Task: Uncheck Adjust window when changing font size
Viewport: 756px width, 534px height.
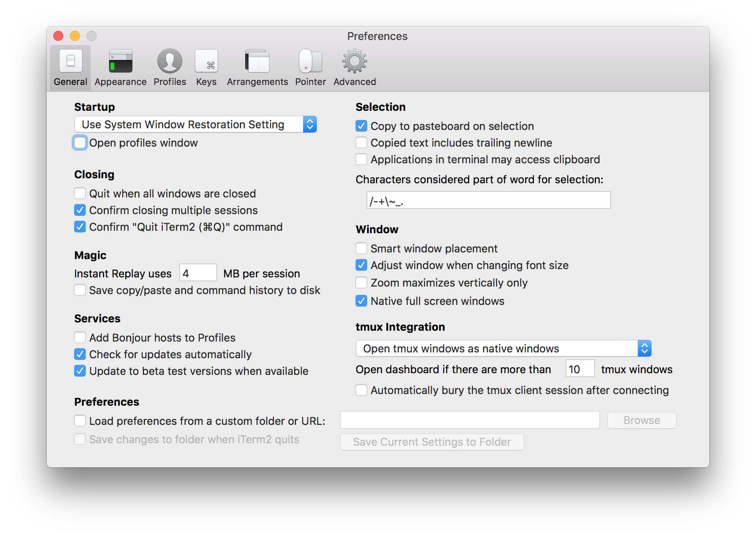Action: pyautogui.click(x=361, y=265)
